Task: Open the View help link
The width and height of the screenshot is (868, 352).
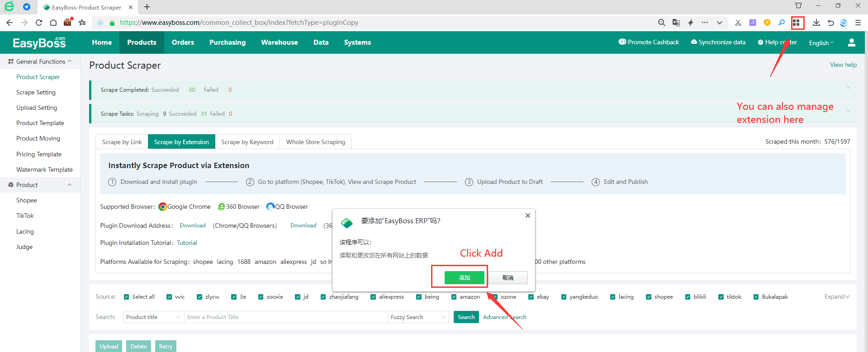Action: pos(843,65)
